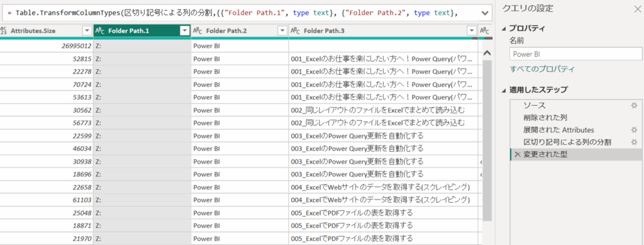Collapse the プロパティ section
This screenshot has height=245, width=644.
pos(504,28)
